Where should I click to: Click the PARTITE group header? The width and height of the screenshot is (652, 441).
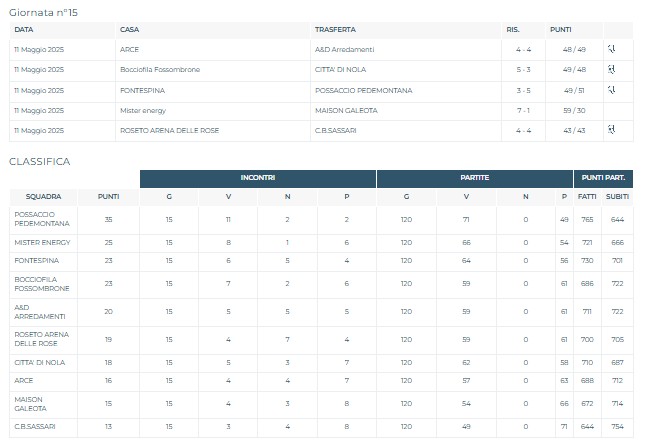[x=474, y=177]
